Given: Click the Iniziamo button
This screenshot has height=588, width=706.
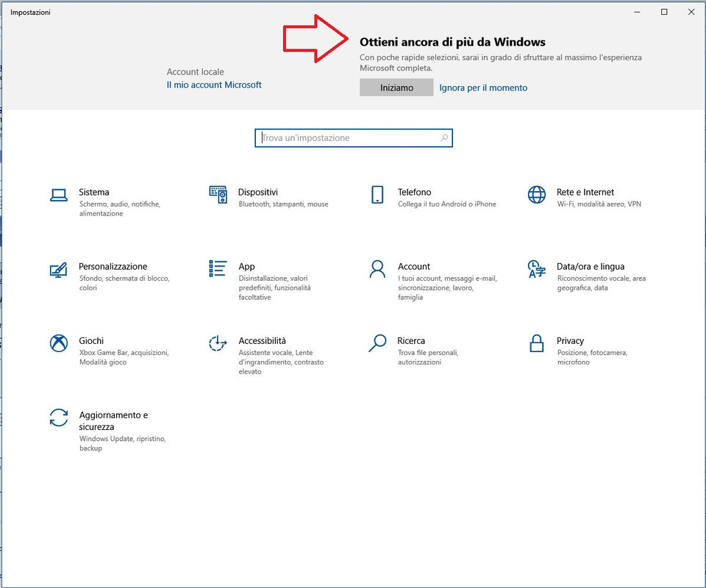Looking at the screenshot, I should [x=396, y=87].
